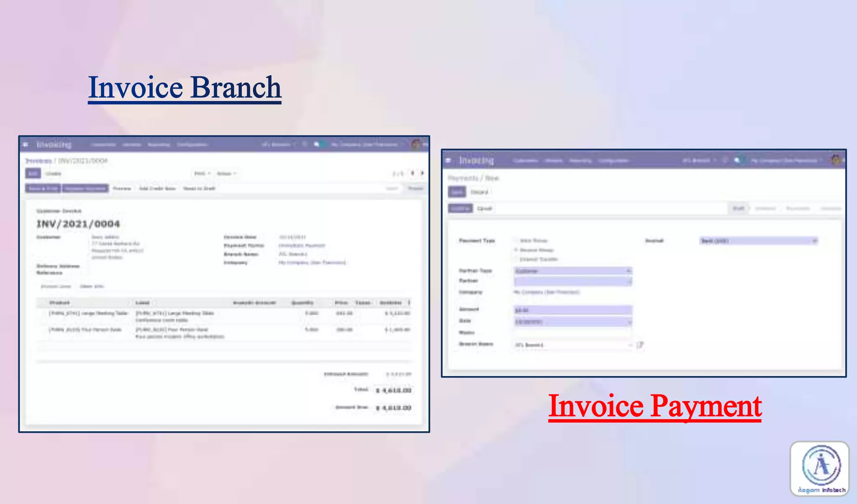This screenshot has height=504, width=857.
Task: Click the Register Payment button
Action: click(x=85, y=189)
